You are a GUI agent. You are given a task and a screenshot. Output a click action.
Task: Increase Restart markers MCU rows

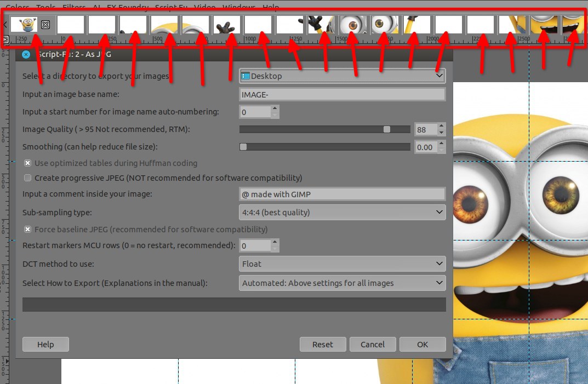pos(275,242)
